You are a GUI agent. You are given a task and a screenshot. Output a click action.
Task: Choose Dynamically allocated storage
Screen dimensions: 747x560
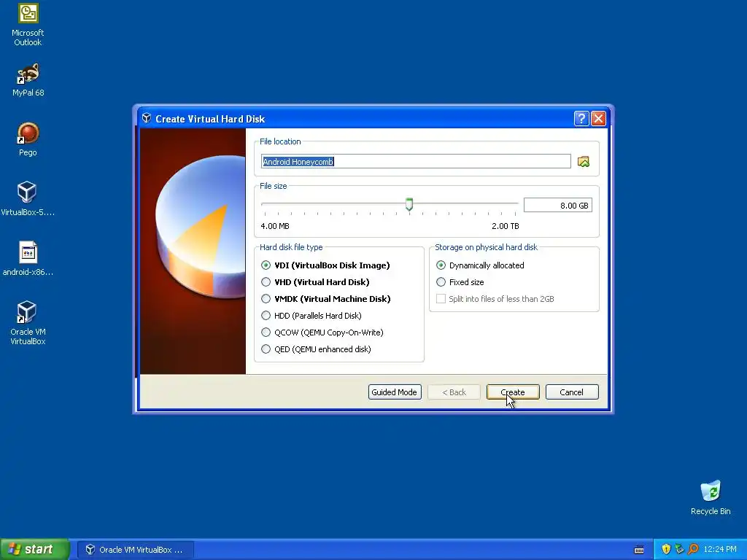[x=480, y=265]
